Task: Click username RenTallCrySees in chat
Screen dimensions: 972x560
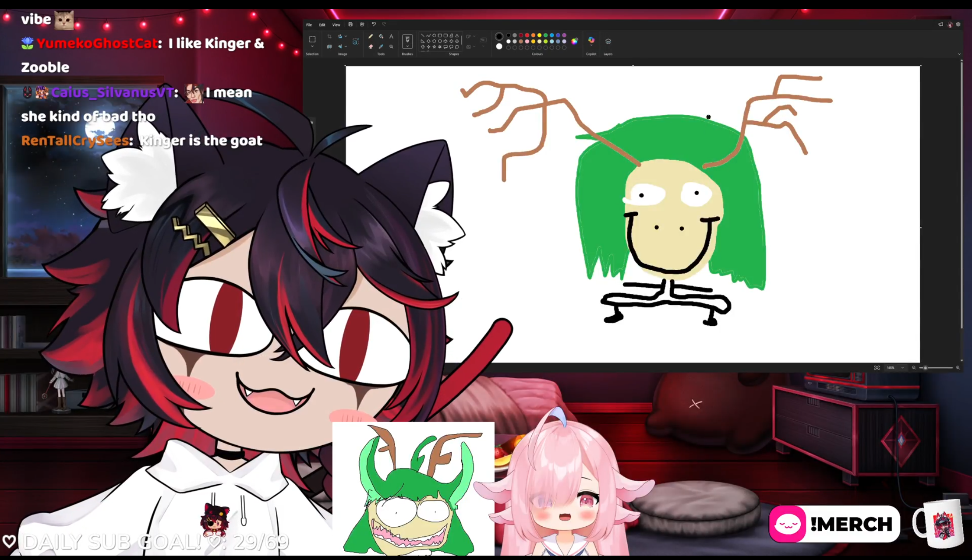Action: 75,141
